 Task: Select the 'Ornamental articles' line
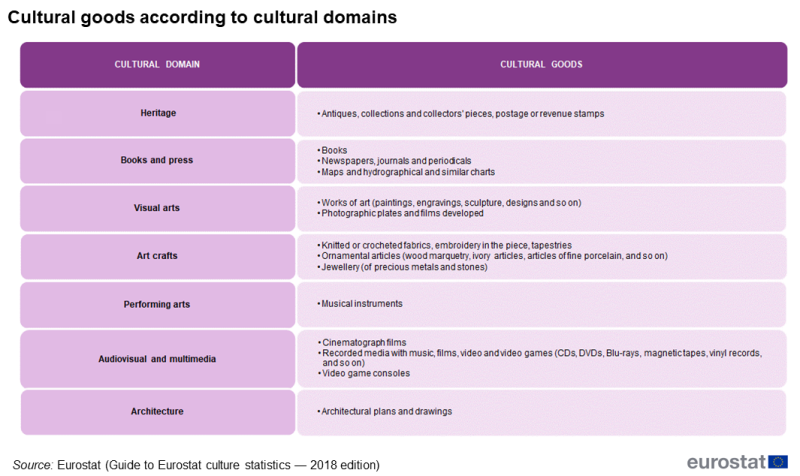pyautogui.click(x=492, y=256)
